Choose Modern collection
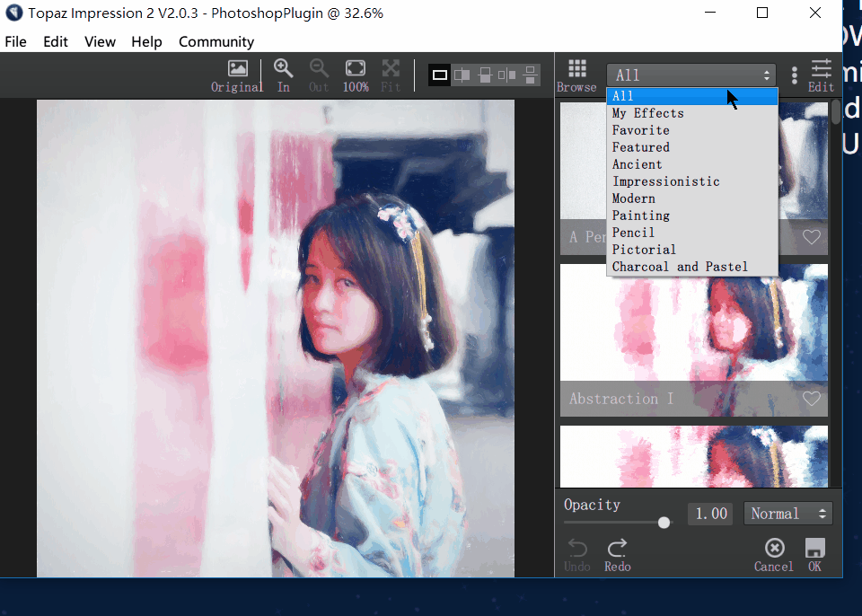The height and width of the screenshot is (616, 862). pos(692,198)
